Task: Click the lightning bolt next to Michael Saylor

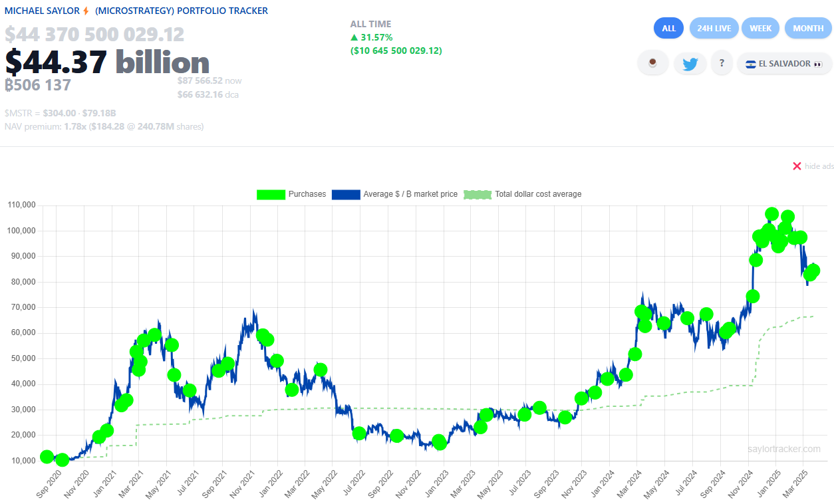Action: pyautogui.click(x=86, y=10)
